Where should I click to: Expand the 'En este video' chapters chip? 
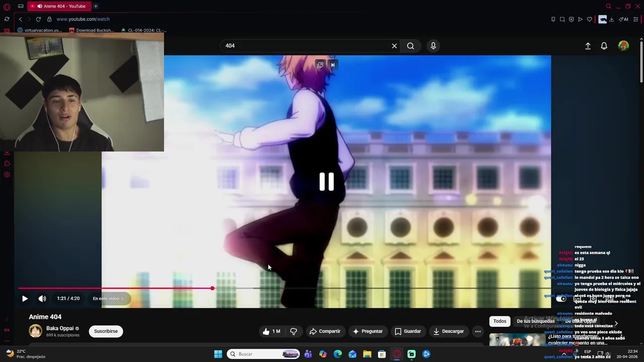pyautogui.click(x=108, y=299)
